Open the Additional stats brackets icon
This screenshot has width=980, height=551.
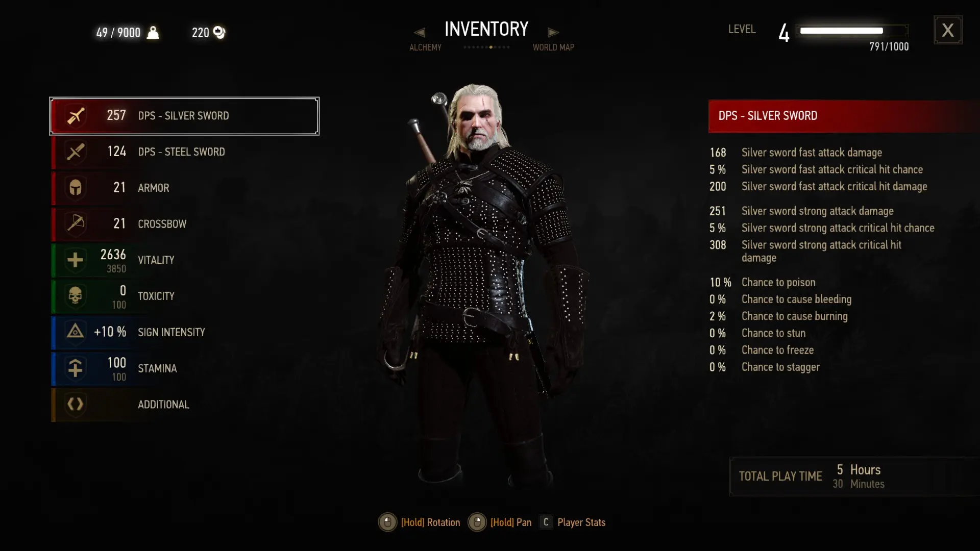click(x=76, y=404)
